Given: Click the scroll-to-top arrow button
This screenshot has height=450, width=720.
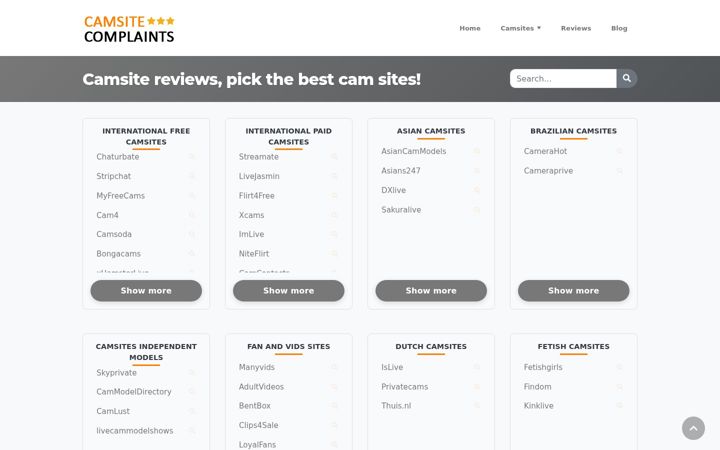Looking at the screenshot, I should point(693,428).
